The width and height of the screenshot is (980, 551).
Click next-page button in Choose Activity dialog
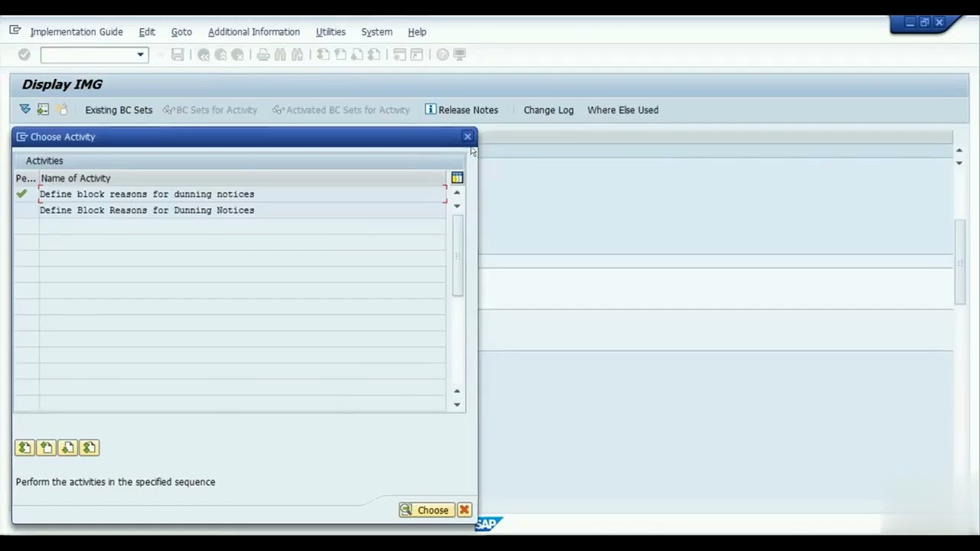click(67, 448)
